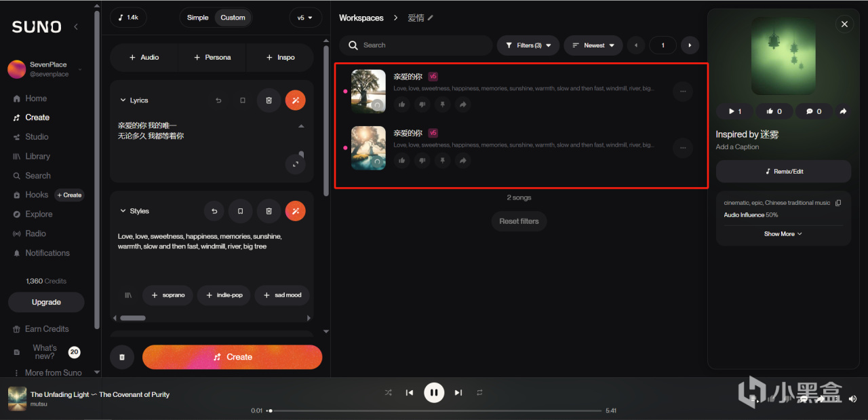Pin the second 亲爱的你 song

click(442, 161)
